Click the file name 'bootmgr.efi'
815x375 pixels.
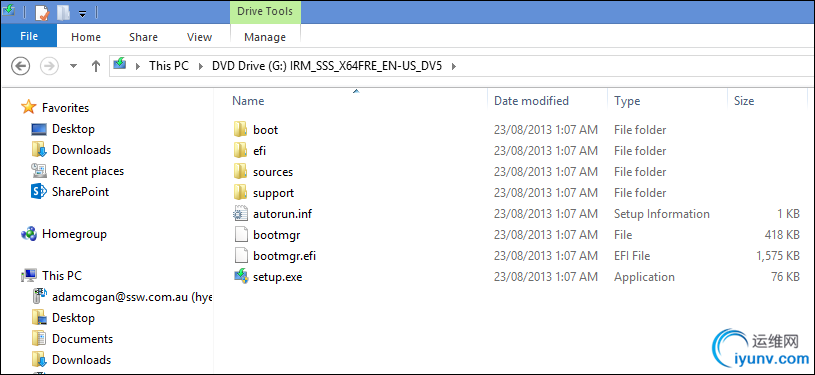(x=284, y=256)
